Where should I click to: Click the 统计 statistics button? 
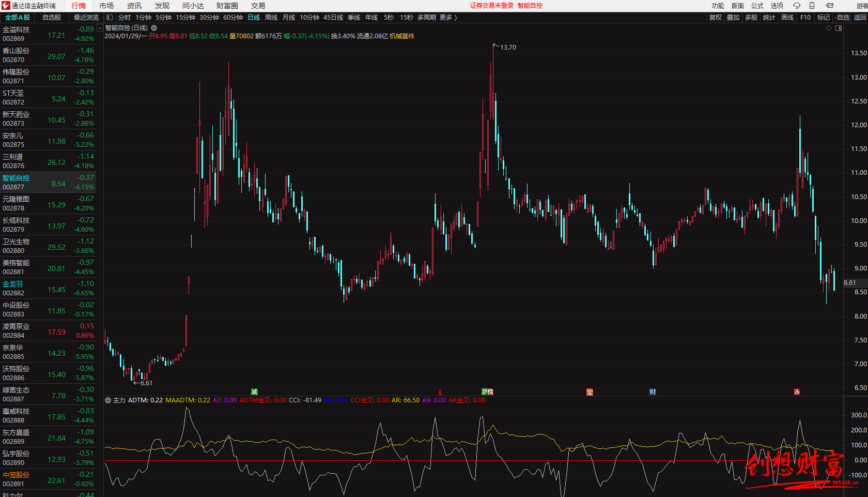point(769,18)
